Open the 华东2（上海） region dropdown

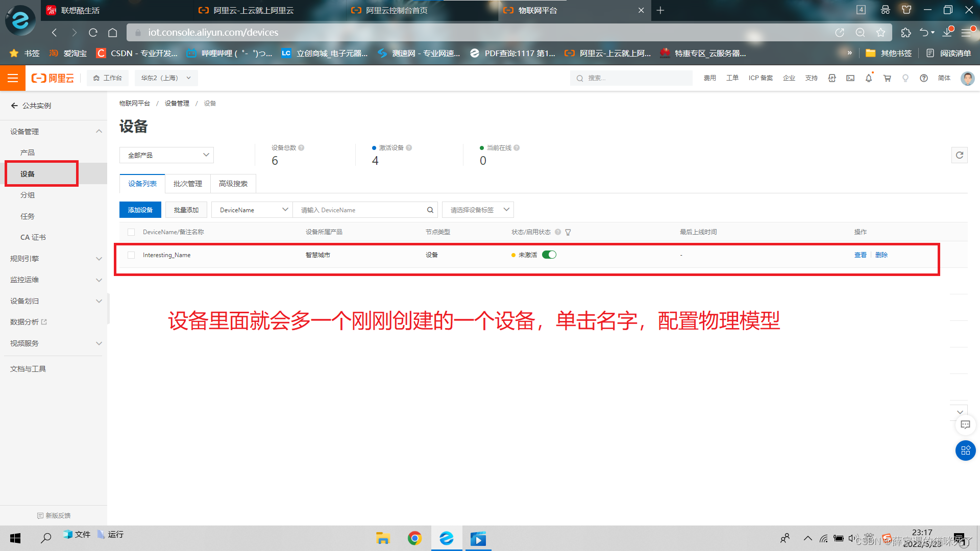[166, 78]
